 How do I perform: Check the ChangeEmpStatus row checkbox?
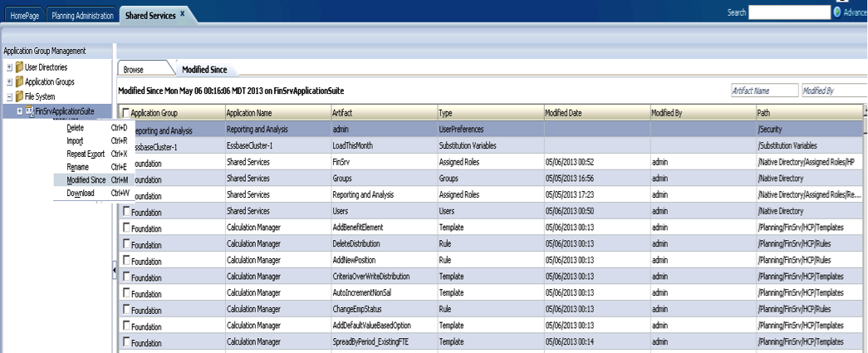tap(125, 309)
